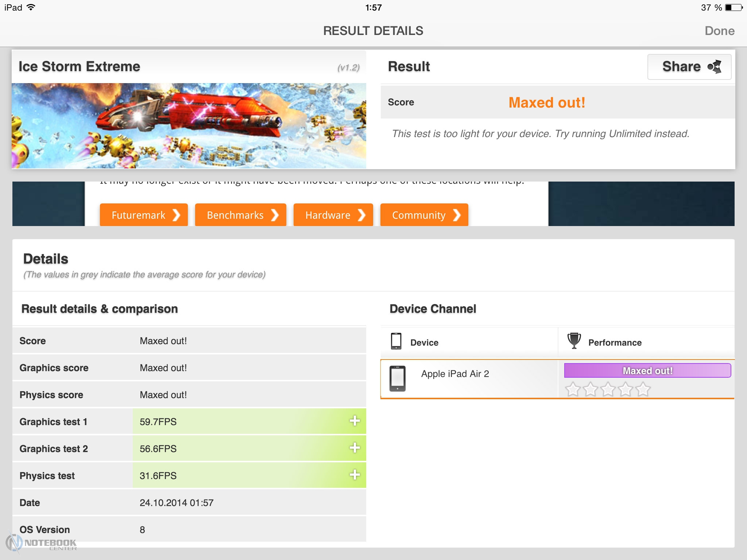747x560 pixels.
Task: Click the Device column phone icon
Action: click(x=396, y=341)
